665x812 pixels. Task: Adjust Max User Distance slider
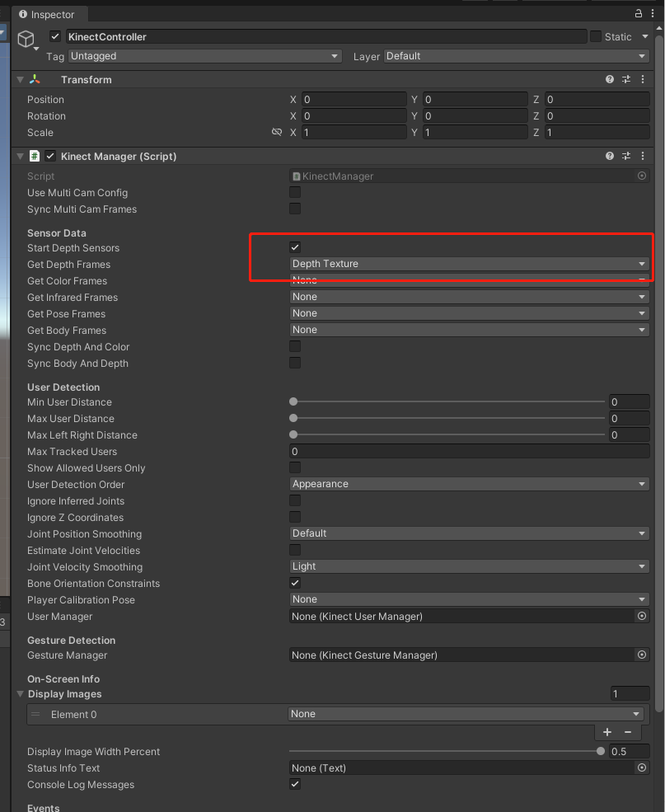(447, 419)
